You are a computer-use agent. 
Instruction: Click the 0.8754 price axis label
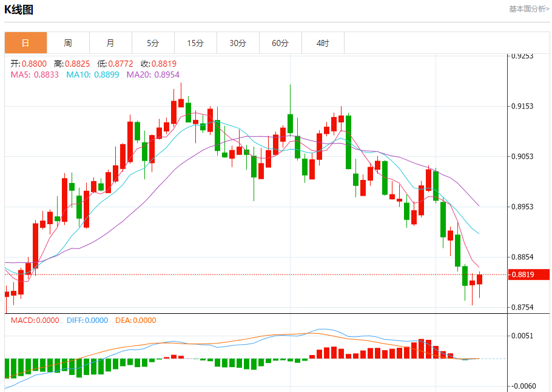pos(522,307)
